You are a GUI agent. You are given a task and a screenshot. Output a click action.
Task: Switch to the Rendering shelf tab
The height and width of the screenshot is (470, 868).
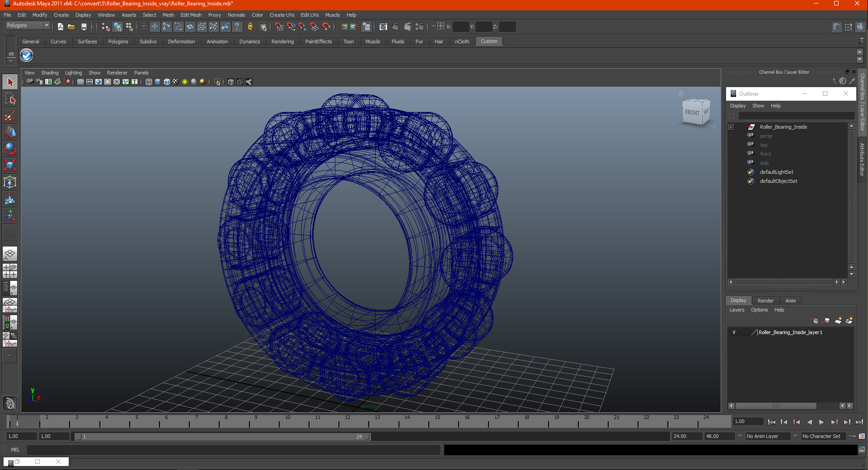pos(282,42)
